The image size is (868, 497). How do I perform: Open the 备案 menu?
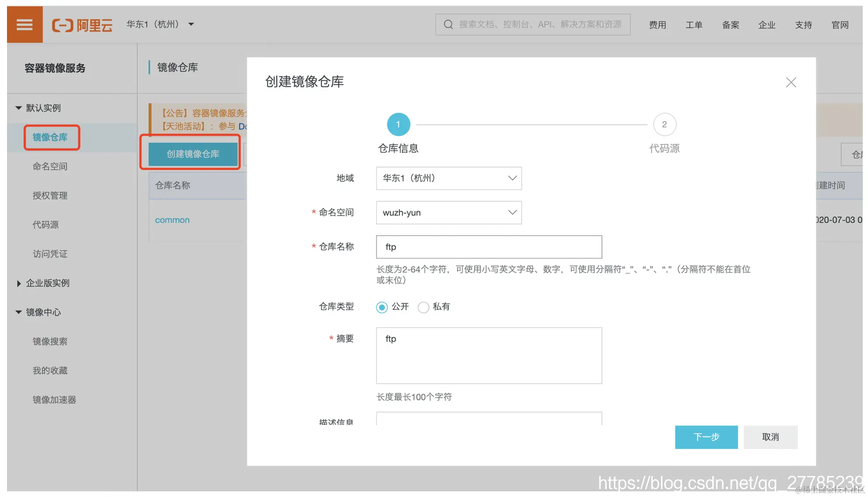tap(730, 25)
